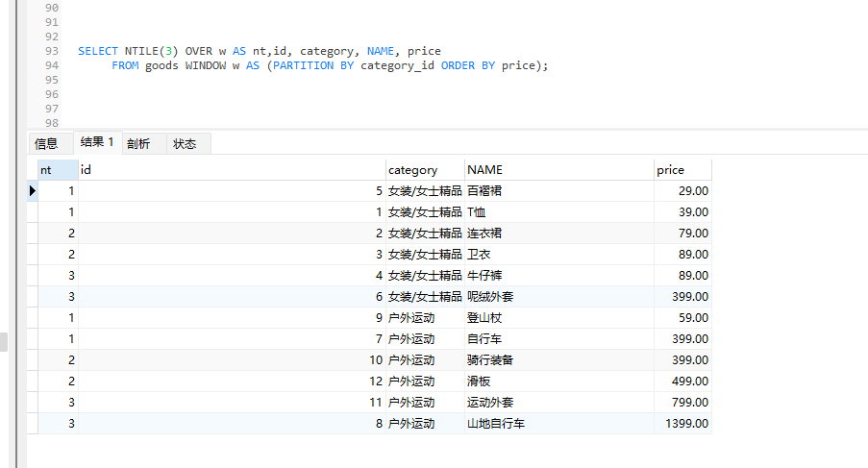Select the NAME cell 自行车
Screen dimensions: 868x468
pos(559,338)
